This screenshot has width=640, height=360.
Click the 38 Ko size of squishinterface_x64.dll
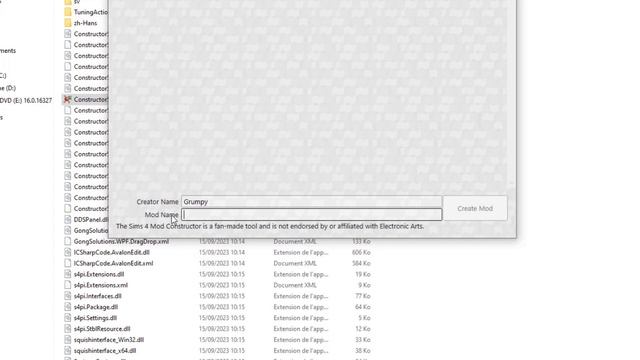coord(363,351)
